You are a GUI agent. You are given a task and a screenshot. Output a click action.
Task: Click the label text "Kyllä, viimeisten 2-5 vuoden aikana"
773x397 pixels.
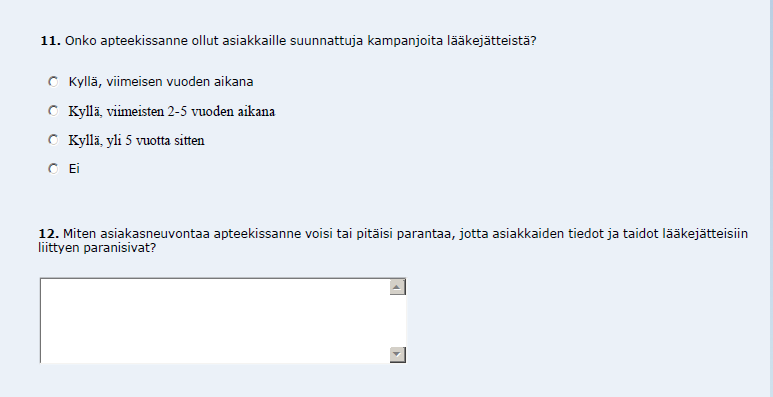pos(172,111)
